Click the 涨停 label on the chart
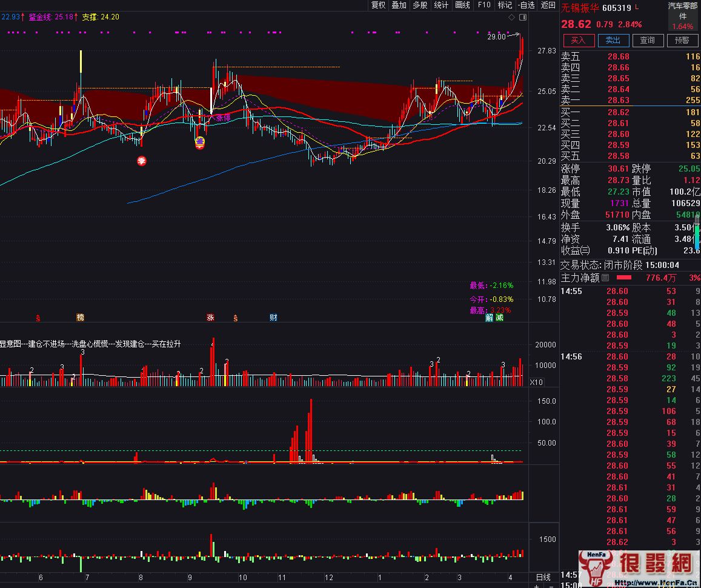Viewport: 701px width, 588px height. pos(224,118)
